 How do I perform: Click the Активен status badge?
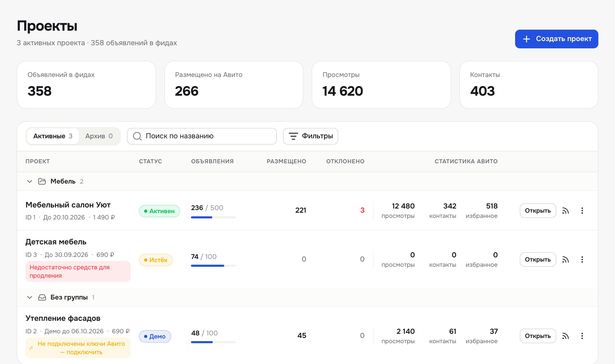click(x=159, y=211)
